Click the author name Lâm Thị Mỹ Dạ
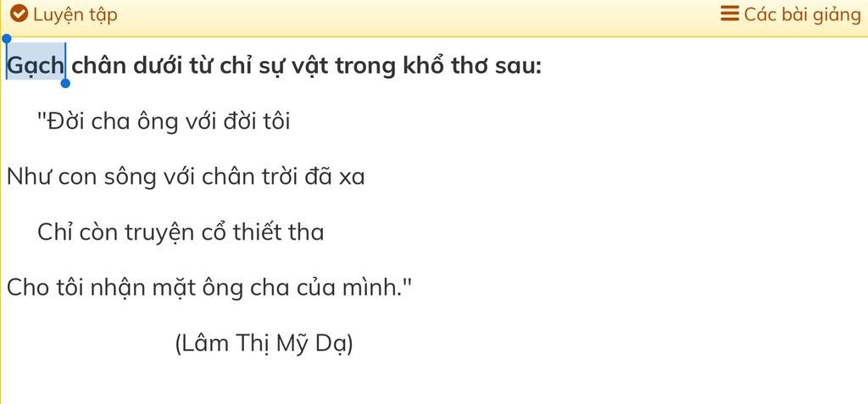868x404 pixels. pyautogui.click(x=264, y=344)
